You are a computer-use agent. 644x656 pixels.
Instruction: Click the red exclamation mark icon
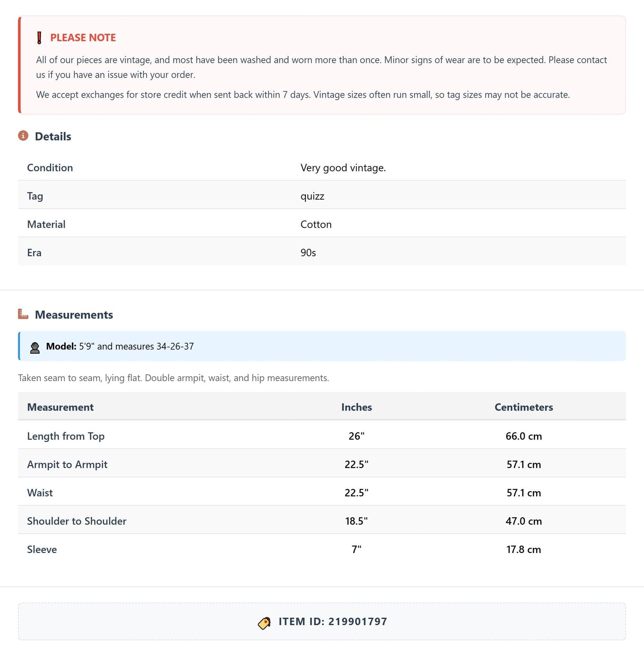(x=39, y=38)
